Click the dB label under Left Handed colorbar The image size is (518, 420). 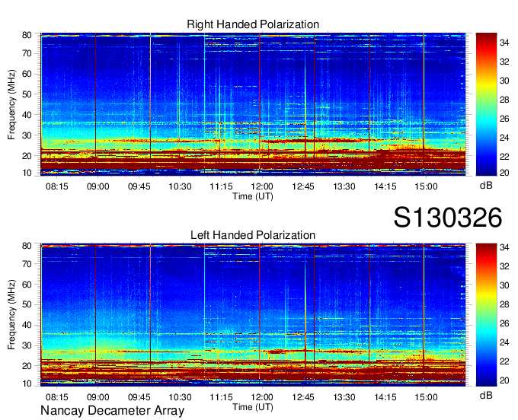point(486,395)
